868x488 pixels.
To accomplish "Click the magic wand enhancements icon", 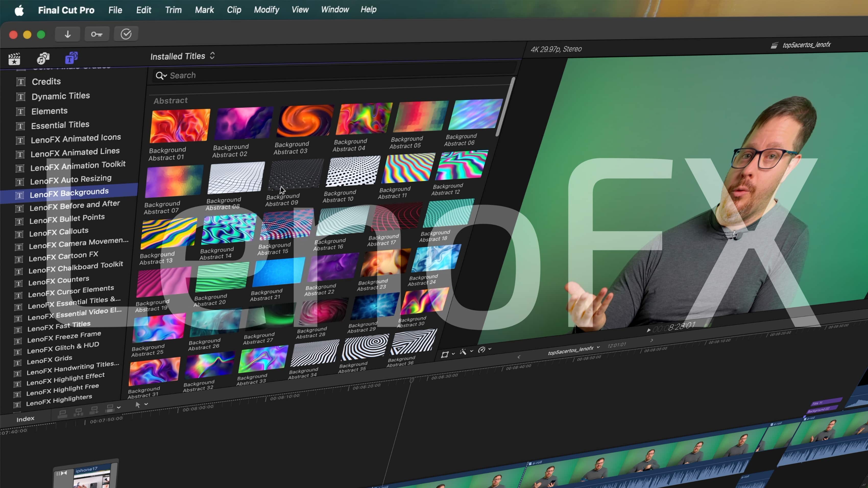I will tap(463, 352).
